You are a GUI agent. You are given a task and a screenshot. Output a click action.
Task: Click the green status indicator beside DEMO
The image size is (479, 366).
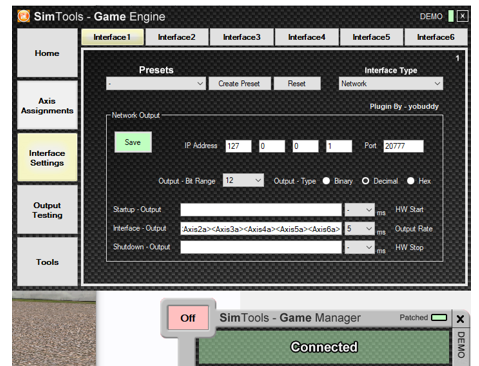coord(451,16)
